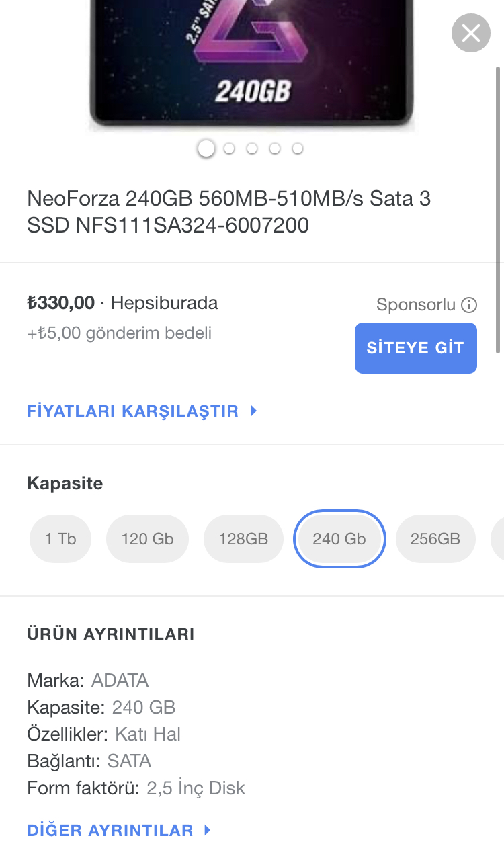The height and width of the screenshot is (844, 504).
Task: Show the first product image dot
Action: pyautogui.click(x=206, y=149)
